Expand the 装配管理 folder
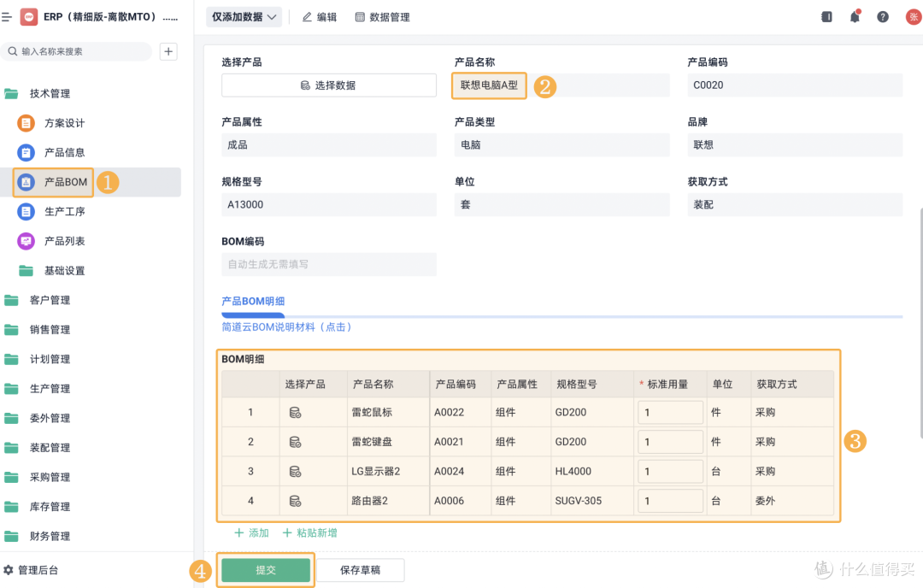The width and height of the screenshot is (923, 588). tap(38, 447)
